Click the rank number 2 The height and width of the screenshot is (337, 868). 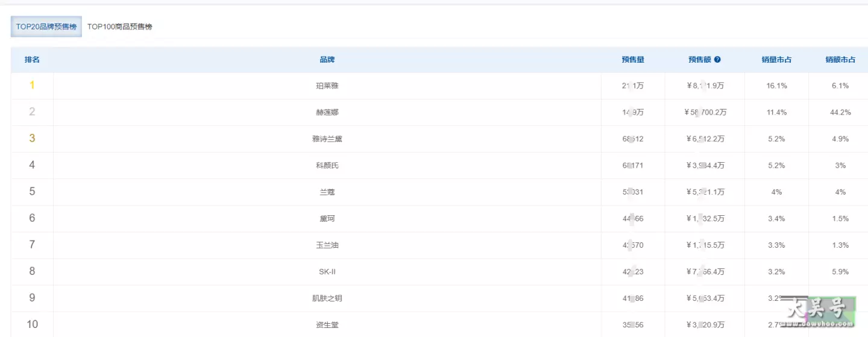click(x=32, y=112)
